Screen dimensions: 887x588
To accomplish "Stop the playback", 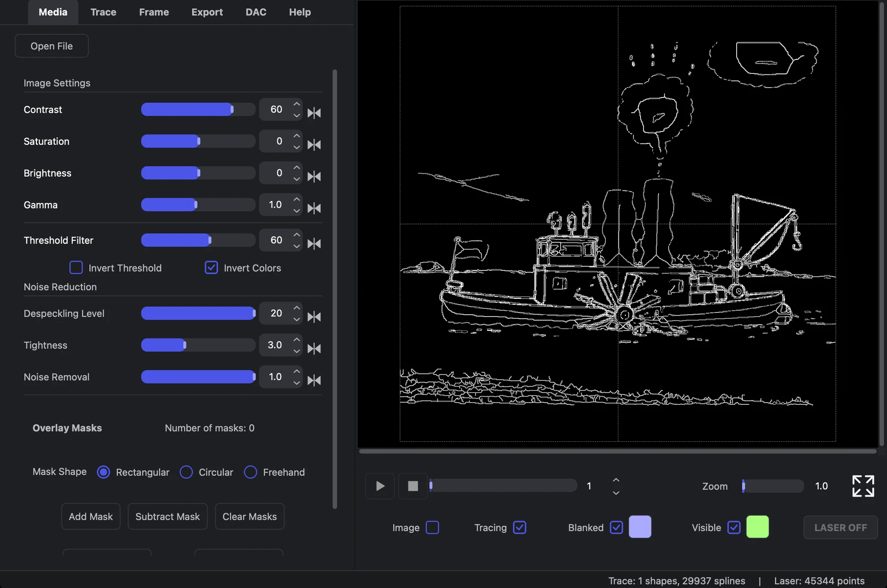I will (x=413, y=486).
